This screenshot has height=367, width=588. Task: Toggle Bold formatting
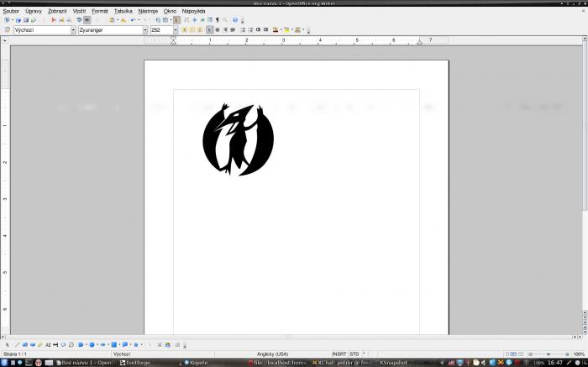(184, 29)
